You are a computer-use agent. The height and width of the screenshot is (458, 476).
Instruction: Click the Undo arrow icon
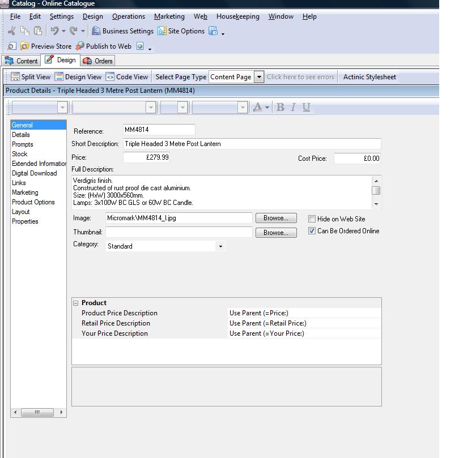click(x=54, y=31)
